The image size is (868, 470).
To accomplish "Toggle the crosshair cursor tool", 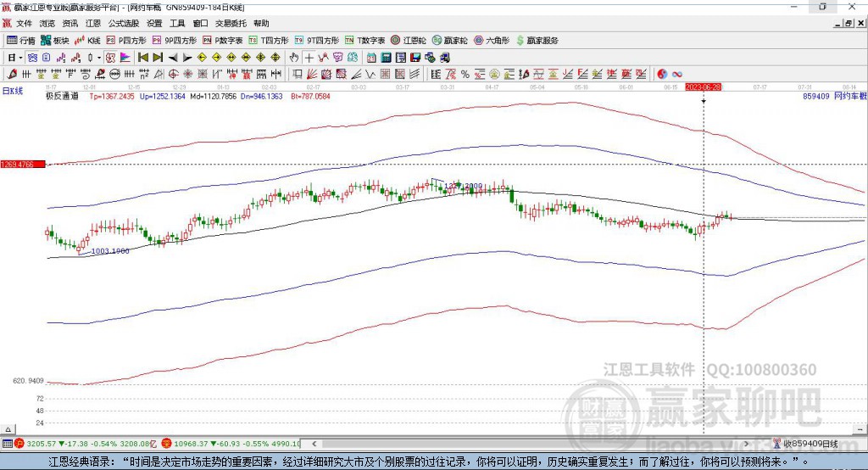I will point(309,58).
